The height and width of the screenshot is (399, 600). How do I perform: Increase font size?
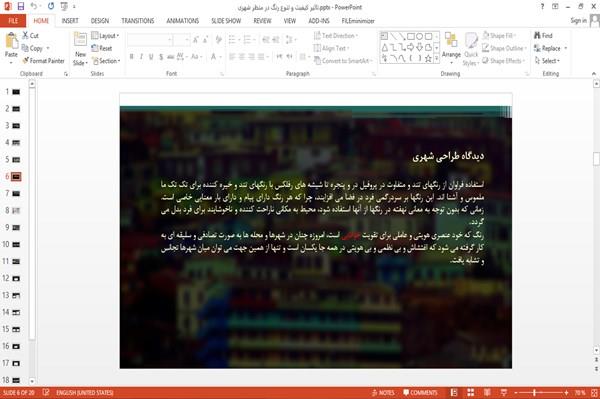click(196, 39)
